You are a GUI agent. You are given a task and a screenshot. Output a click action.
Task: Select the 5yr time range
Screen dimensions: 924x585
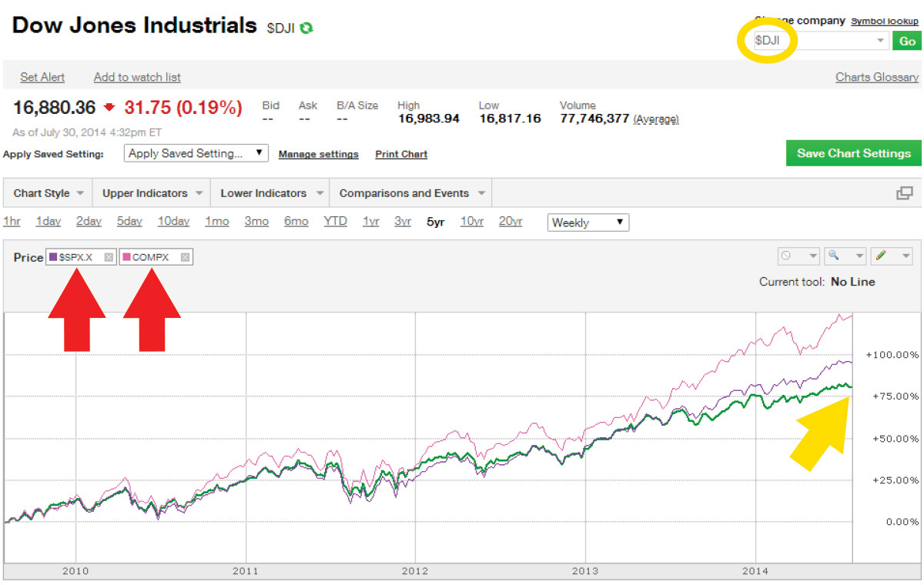(436, 222)
